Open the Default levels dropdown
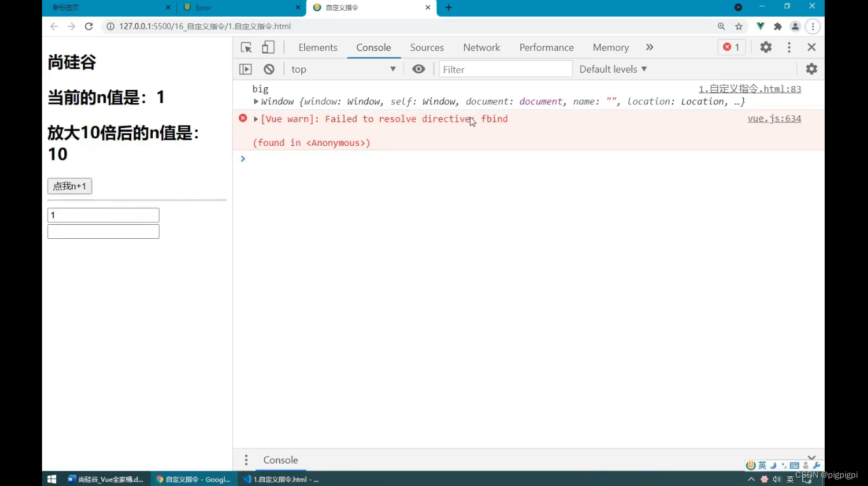Image resolution: width=868 pixels, height=486 pixels. [x=613, y=69]
